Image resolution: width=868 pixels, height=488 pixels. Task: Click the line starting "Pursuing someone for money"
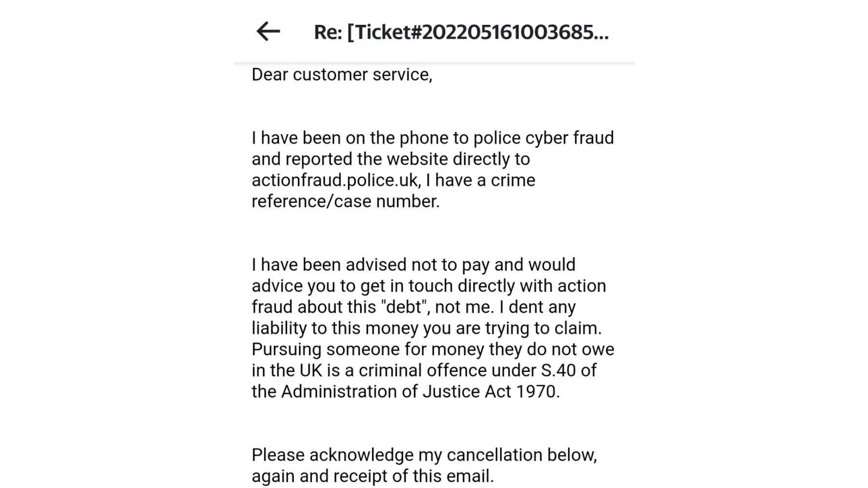coord(433,349)
